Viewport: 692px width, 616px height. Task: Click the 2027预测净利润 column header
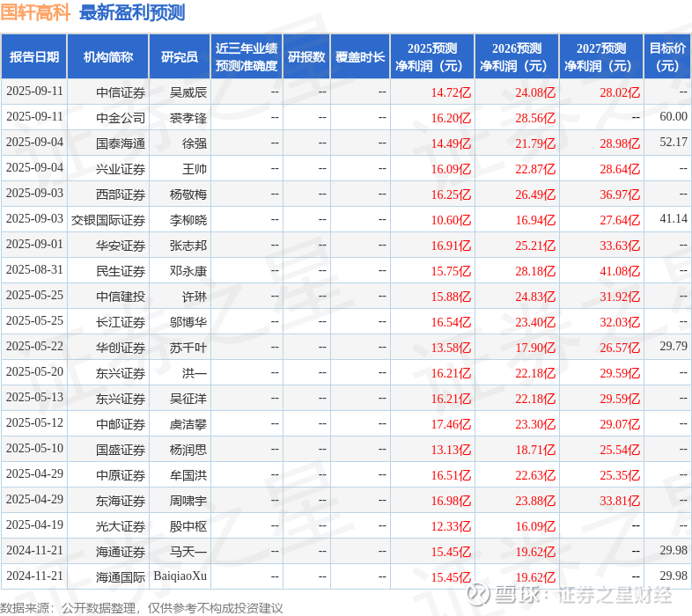click(601, 57)
